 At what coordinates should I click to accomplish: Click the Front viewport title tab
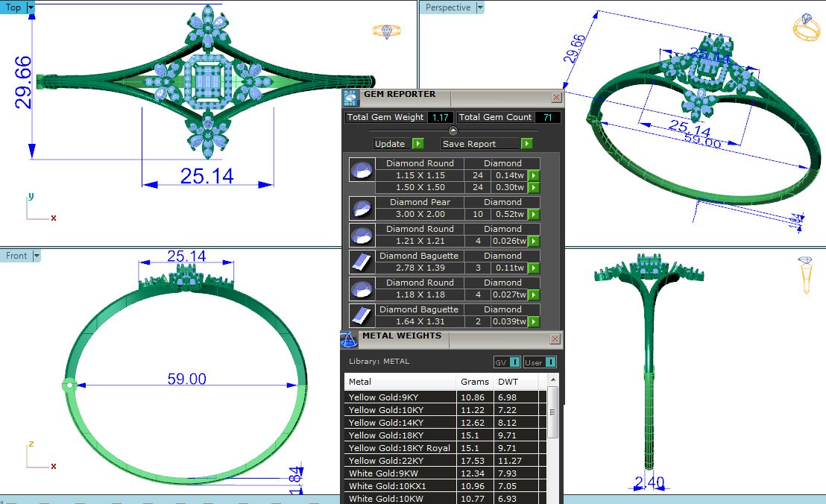[x=16, y=256]
